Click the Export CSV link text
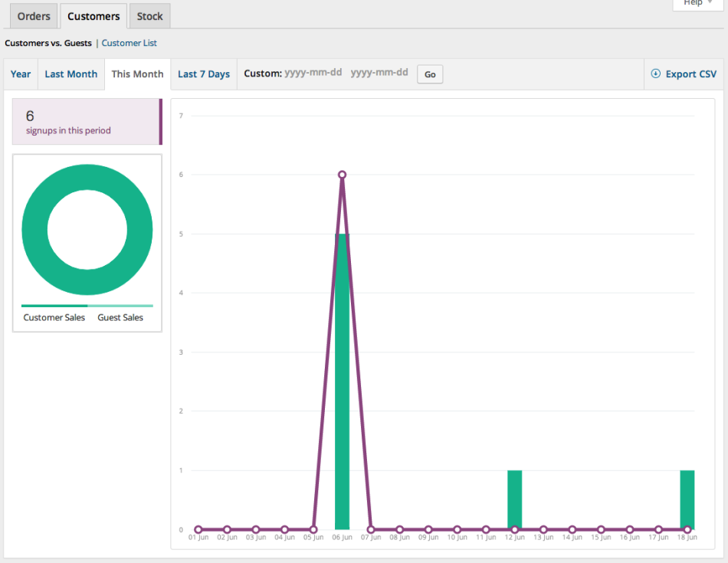Screen dimensions: 728x563 pyautogui.click(x=690, y=74)
